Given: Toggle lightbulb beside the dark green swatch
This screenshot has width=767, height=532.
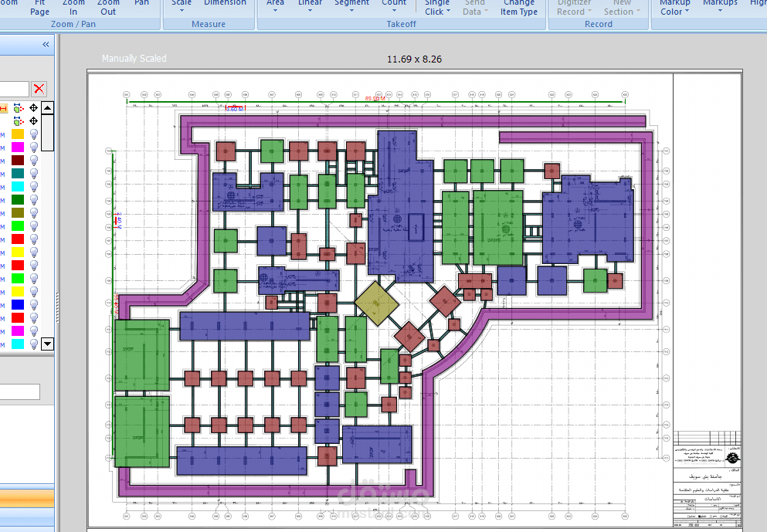Looking at the screenshot, I should point(34,200).
